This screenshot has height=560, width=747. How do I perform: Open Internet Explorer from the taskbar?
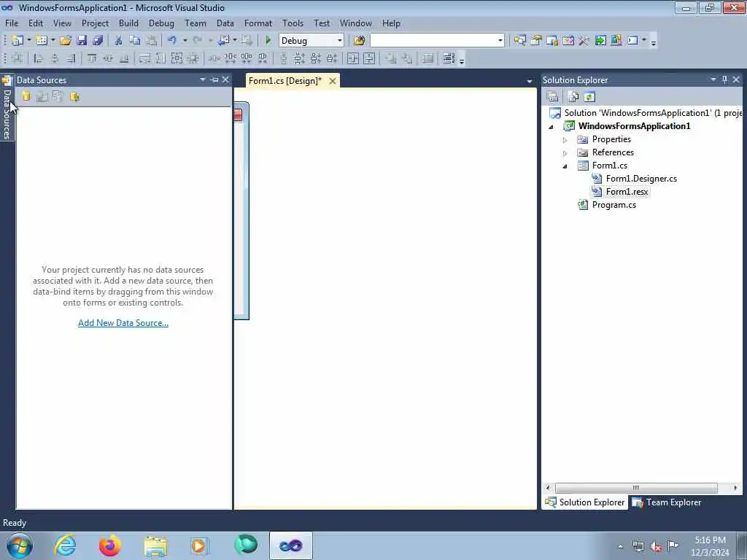pyautogui.click(x=65, y=545)
